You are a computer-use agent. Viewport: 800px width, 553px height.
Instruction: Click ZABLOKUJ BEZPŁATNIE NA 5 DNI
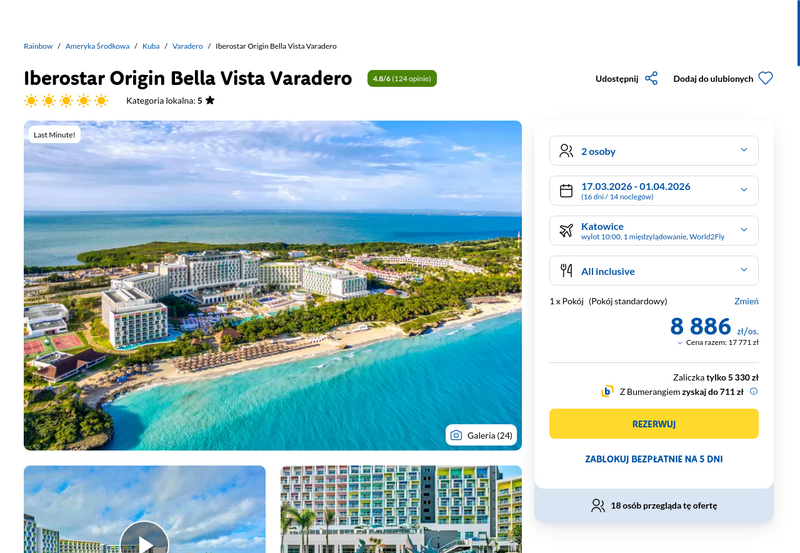point(654,459)
